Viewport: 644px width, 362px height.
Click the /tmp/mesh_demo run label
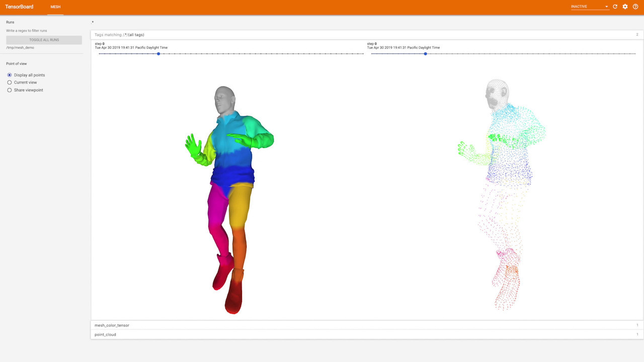[20, 47]
